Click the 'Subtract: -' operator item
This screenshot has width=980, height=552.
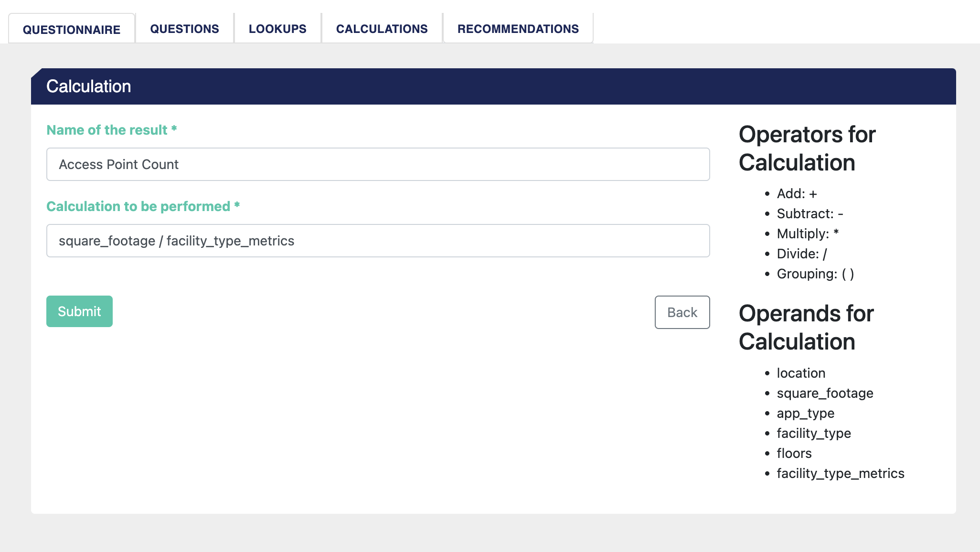(810, 213)
